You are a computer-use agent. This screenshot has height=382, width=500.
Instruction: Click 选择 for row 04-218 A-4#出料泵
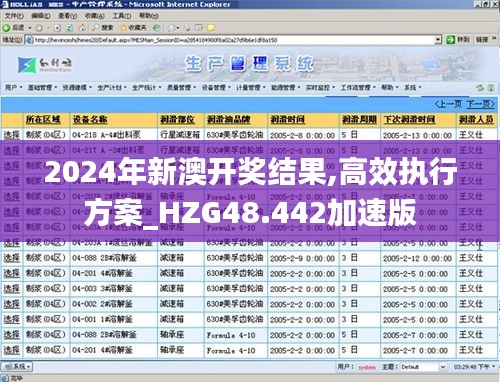[12, 135]
